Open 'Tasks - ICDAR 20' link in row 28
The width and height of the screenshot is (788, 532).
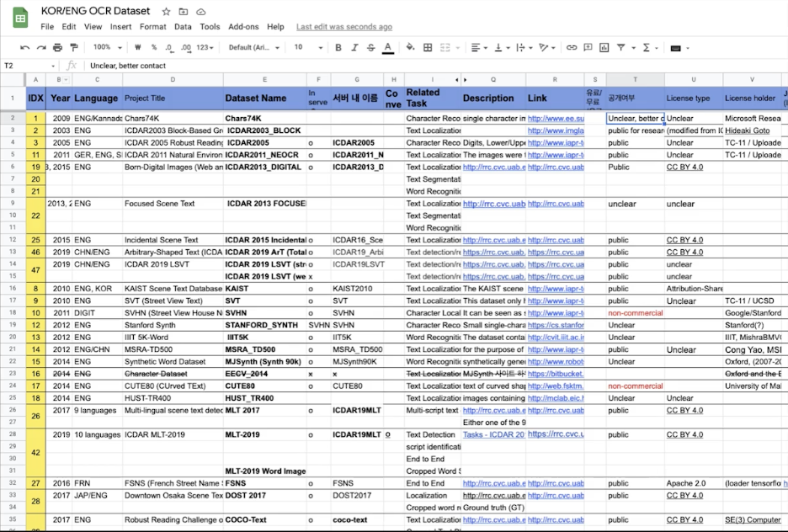[494, 434]
